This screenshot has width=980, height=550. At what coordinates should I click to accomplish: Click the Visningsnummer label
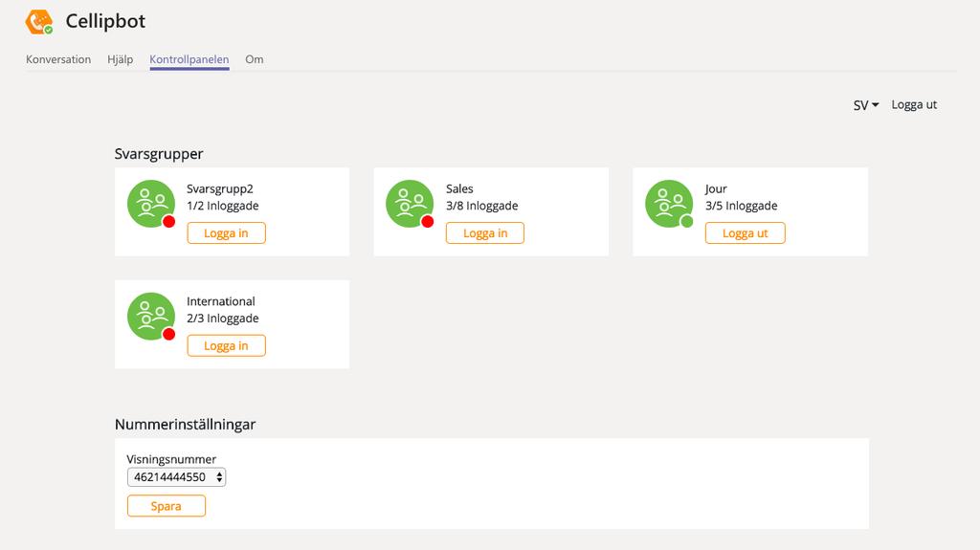pyautogui.click(x=171, y=459)
